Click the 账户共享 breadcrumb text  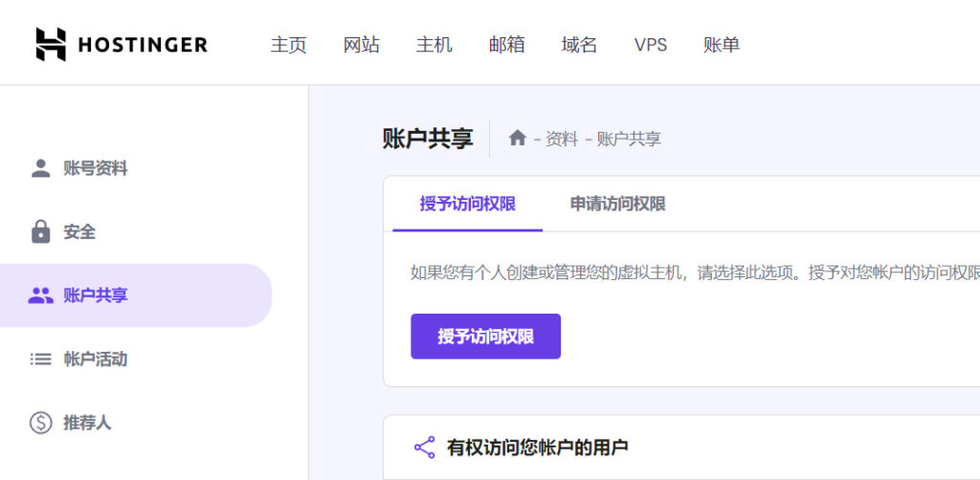pos(630,140)
